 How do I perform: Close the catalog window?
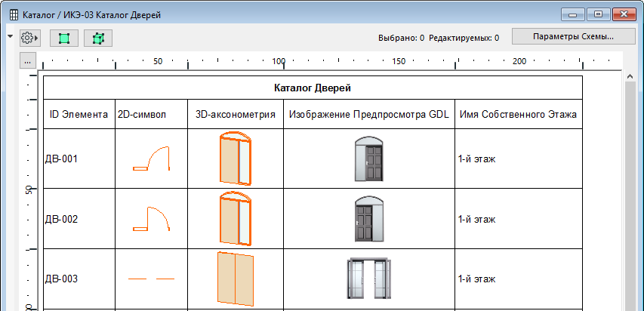click(x=624, y=15)
